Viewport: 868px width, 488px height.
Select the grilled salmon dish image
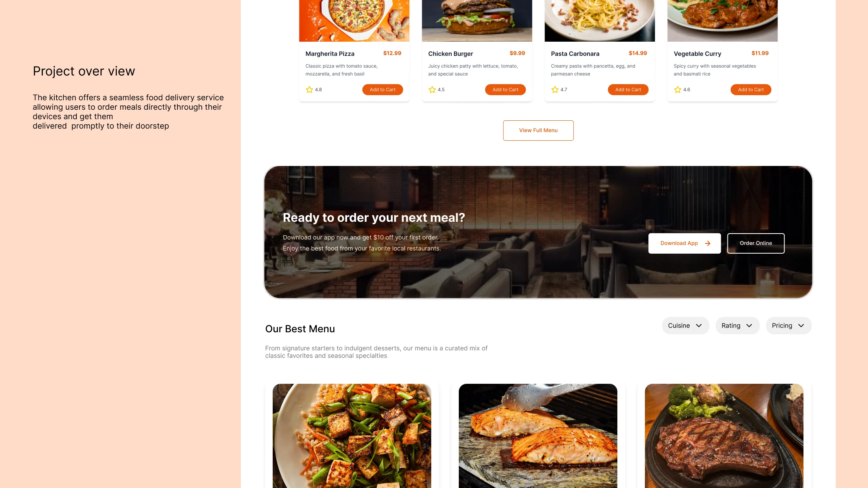(x=538, y=436)
